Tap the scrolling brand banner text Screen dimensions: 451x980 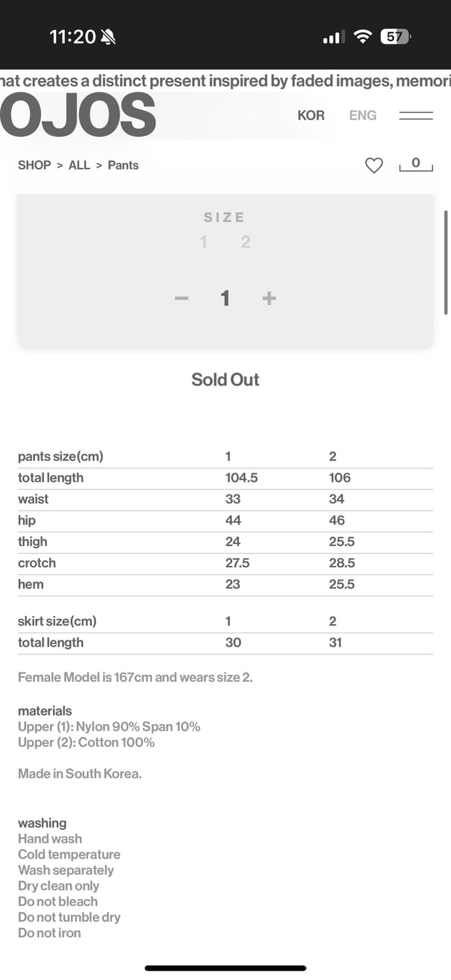[225, 81]
